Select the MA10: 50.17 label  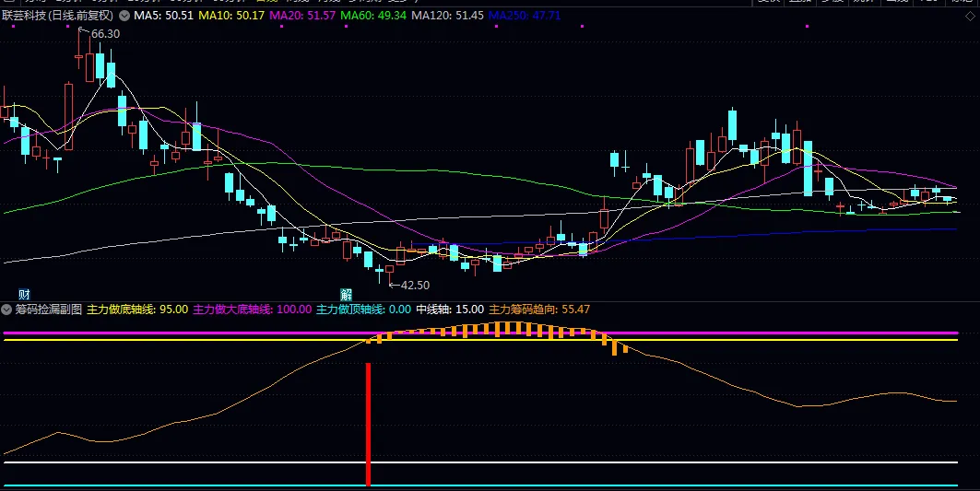pos(231,16)
